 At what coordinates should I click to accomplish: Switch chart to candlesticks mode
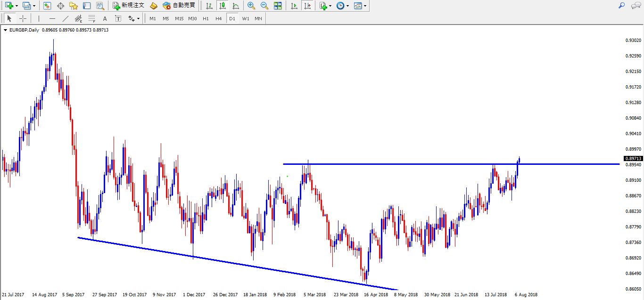click(223, 6)
